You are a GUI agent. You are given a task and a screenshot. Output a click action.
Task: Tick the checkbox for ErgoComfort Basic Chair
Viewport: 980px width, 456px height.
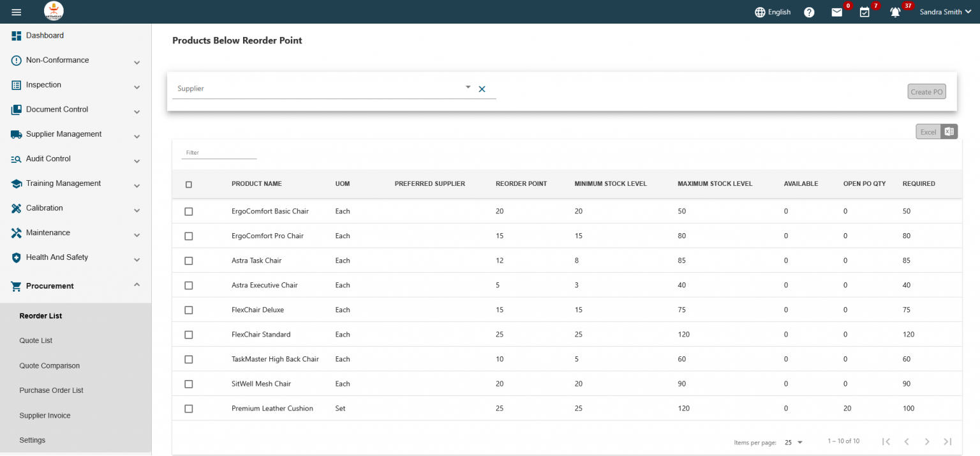188,211
